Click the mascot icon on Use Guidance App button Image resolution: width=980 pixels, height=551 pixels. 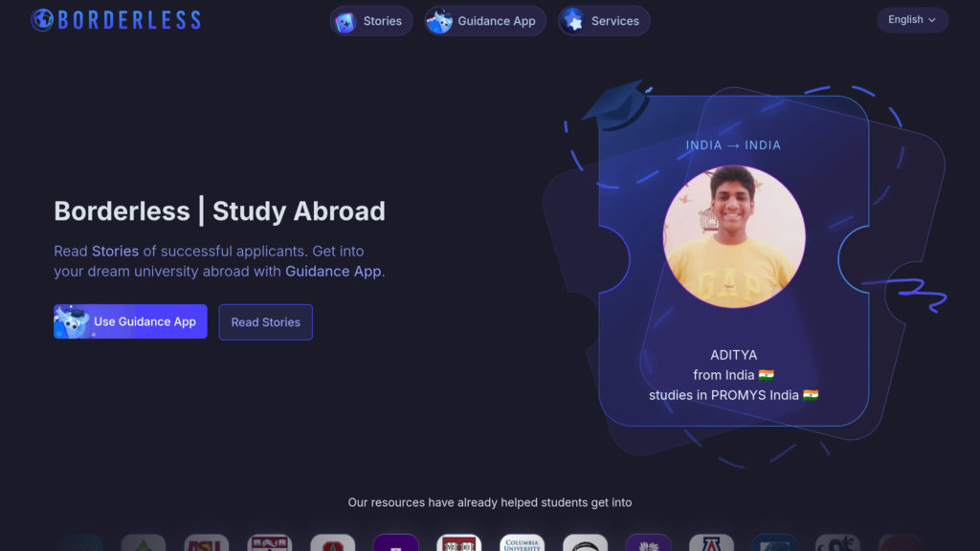pos(73,322)
